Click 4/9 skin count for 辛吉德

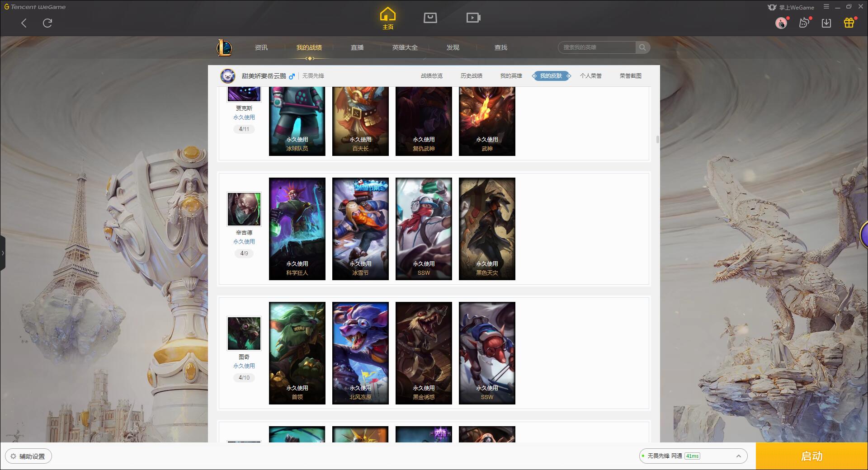(x=244, y=254)
